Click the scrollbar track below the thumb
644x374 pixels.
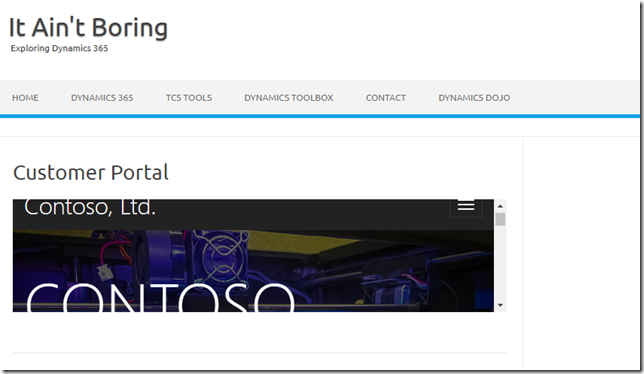(x=500, y=263)
